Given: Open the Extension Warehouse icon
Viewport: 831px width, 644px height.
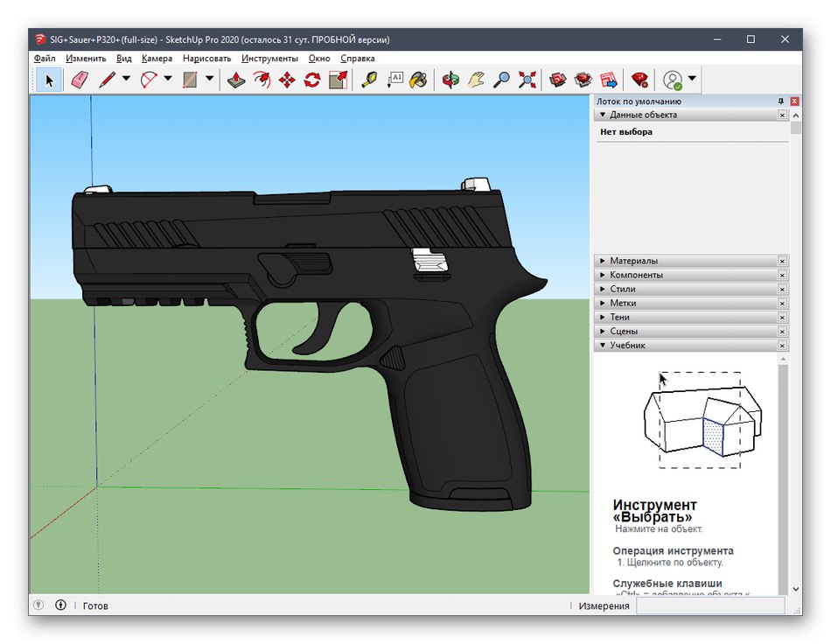Looking at the screenshot, I should point(583,80).
